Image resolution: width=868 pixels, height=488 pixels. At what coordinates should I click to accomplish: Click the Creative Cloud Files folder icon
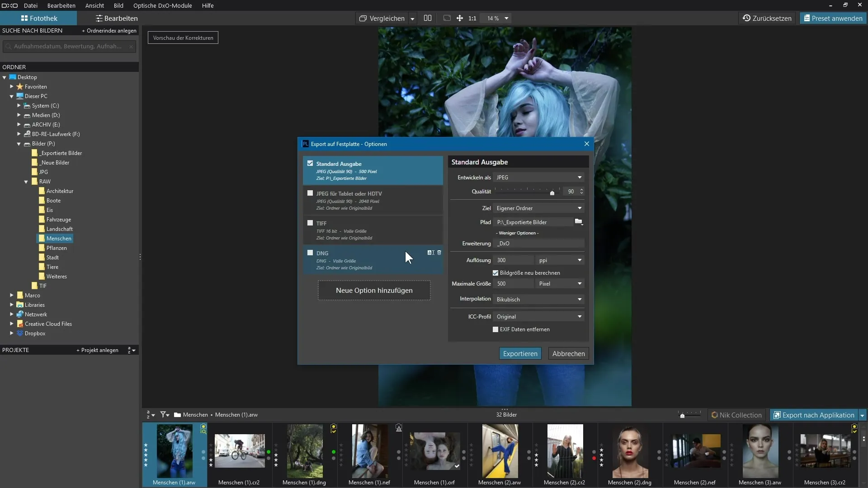20,324
